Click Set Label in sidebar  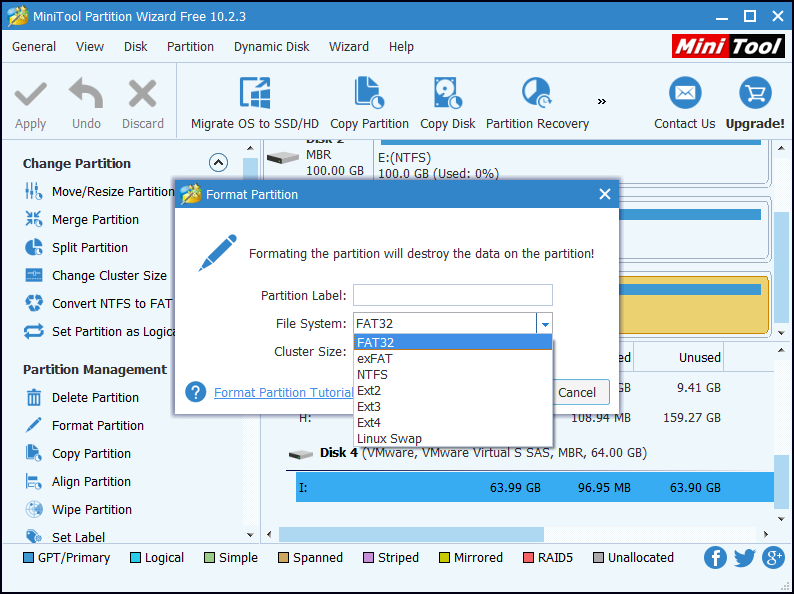[65, 537]
